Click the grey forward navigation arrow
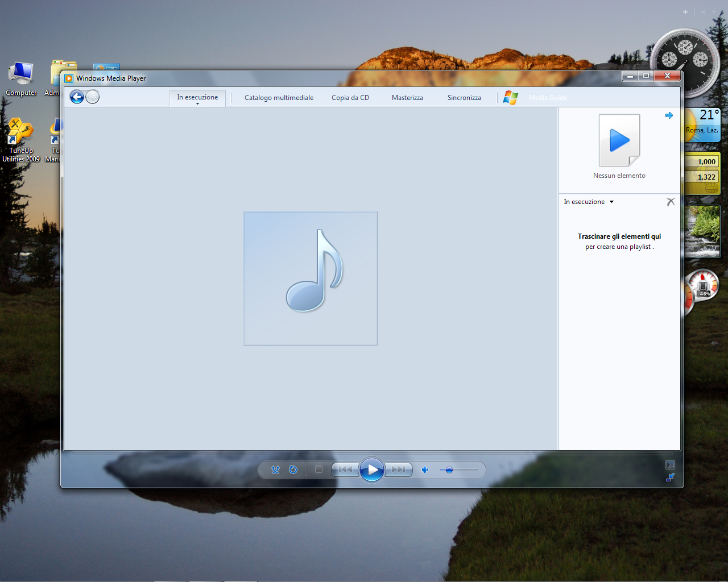The height and width of the screenshot is (582, 728). click(92, 97)
